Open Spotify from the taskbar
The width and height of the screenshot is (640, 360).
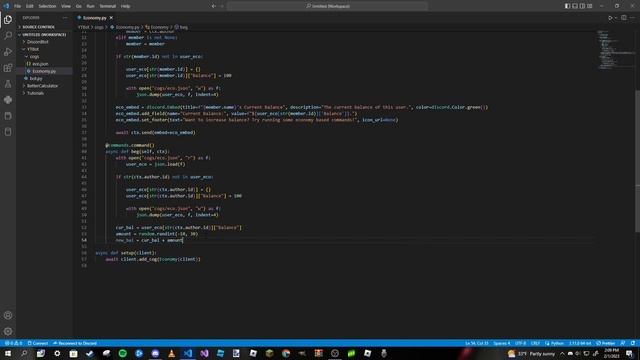[122, 353]
